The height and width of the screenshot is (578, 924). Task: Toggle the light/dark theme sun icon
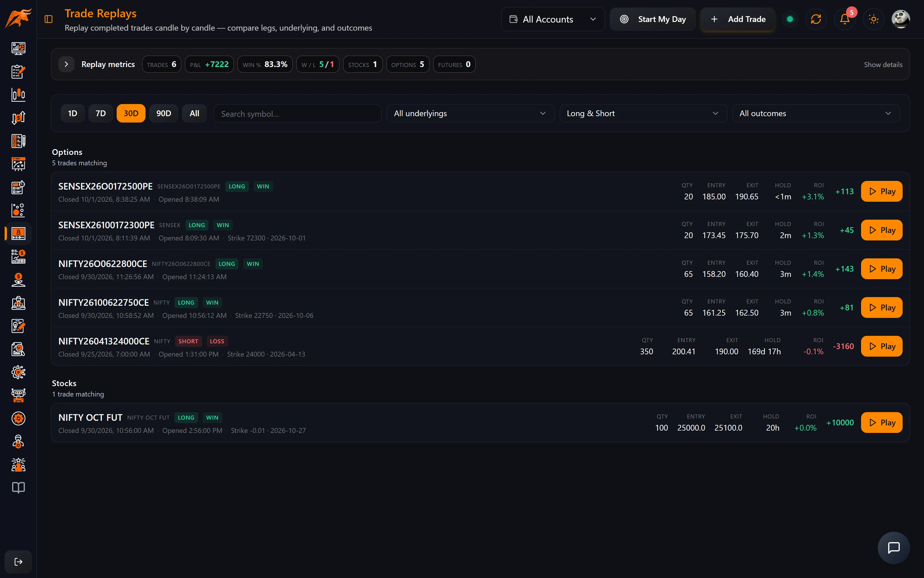click(x=873, y=19)
